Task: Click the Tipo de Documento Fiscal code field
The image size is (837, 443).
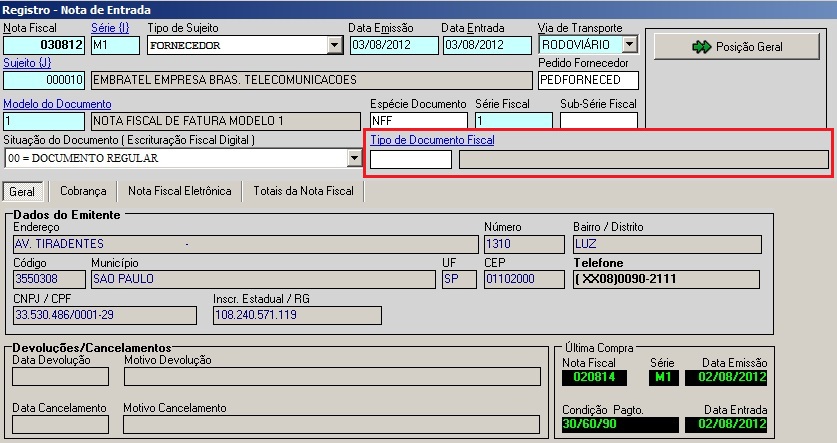Action: [x=411, y=160]
